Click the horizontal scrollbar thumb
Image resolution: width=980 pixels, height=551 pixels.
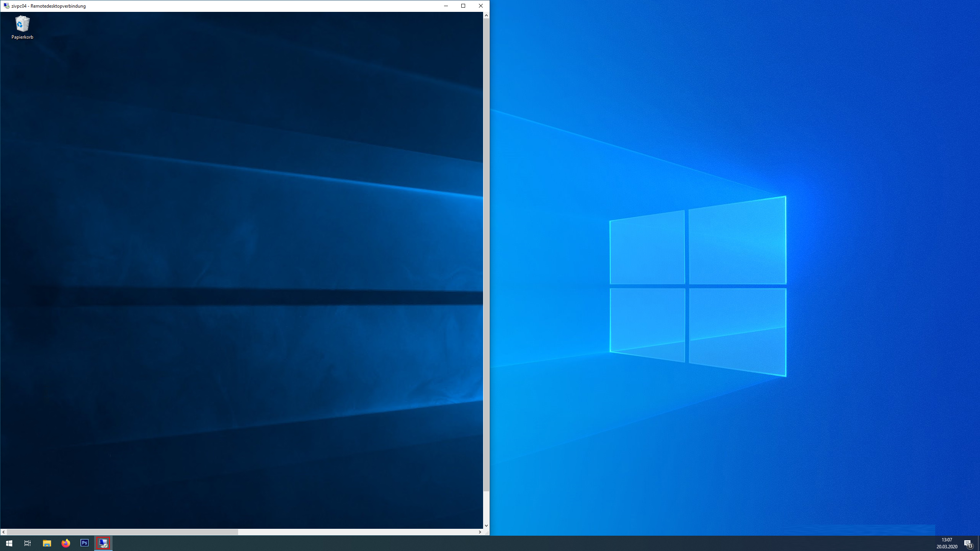tap(122, 532)
